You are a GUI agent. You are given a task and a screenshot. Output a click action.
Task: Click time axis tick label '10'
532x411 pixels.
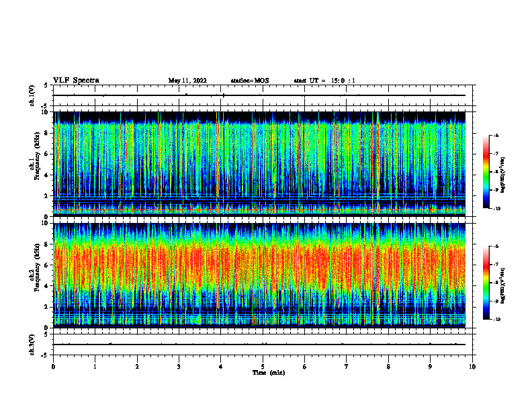pyautogui.click(x=472, y=367)
